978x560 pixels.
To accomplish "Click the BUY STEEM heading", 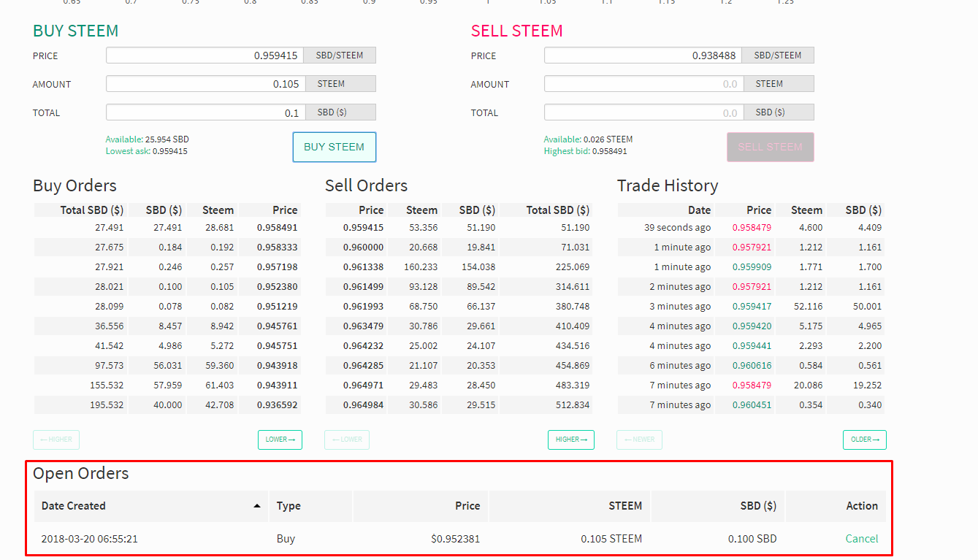I will point(75,31).
